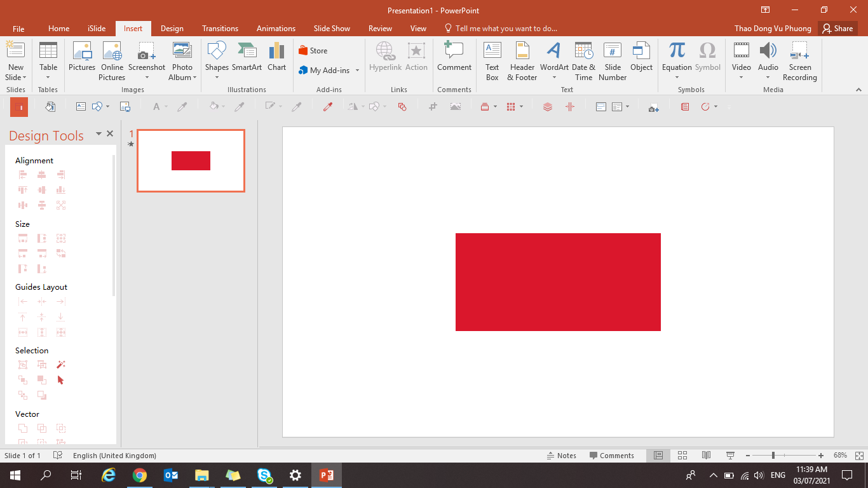Click the 68% zoom level
This screenshot has height=488, width=868.
click(840, 456)
